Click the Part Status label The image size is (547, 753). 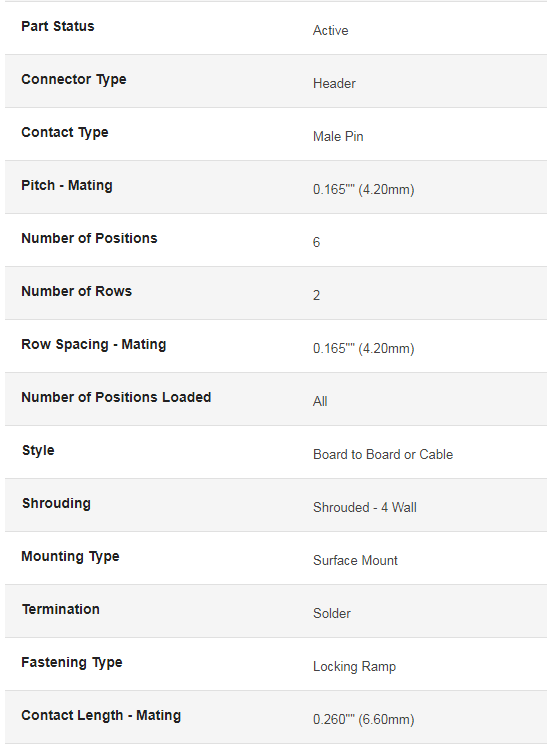[x=58, y=26]
